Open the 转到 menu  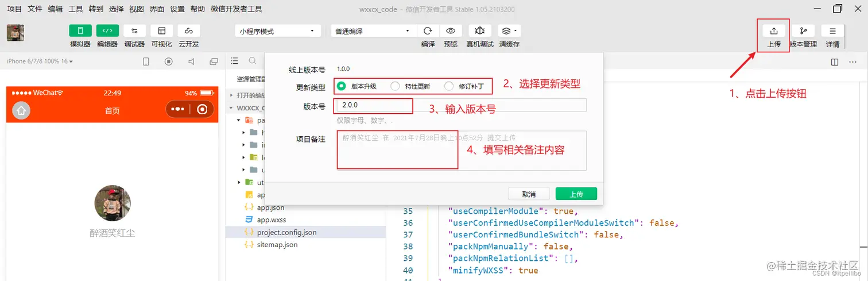click(x=96, y=9)
